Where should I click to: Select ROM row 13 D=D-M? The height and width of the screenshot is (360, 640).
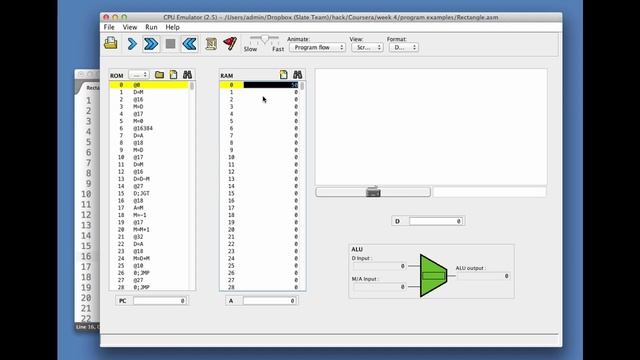point(149,179)
